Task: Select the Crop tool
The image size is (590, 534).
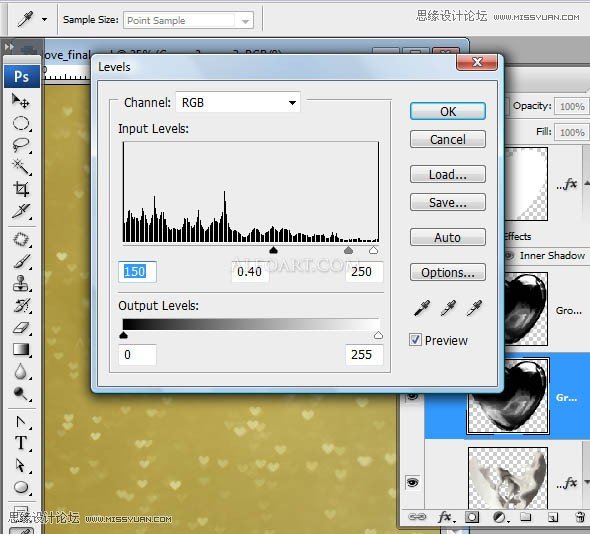Action: click(21, 189)
